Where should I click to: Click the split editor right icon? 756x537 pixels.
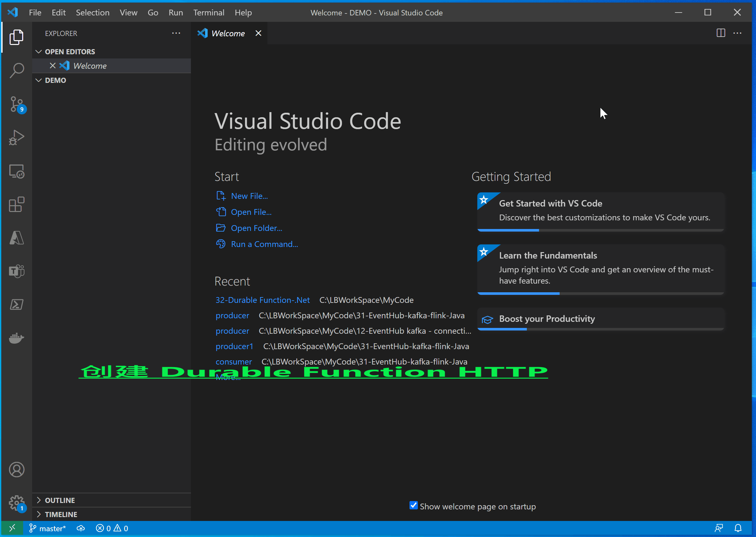pyautogui.click(x=721, y=33)
